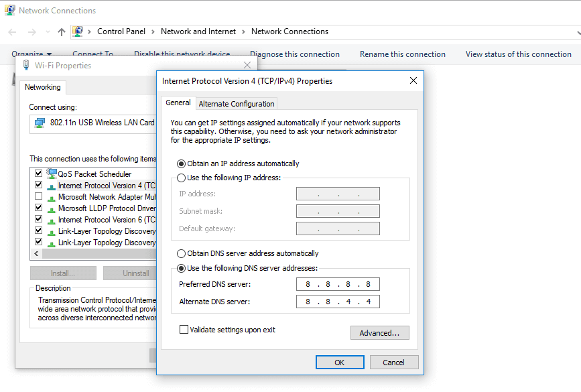Click the back arrow navigation icon
581x392 pixels.
[12, 32]
